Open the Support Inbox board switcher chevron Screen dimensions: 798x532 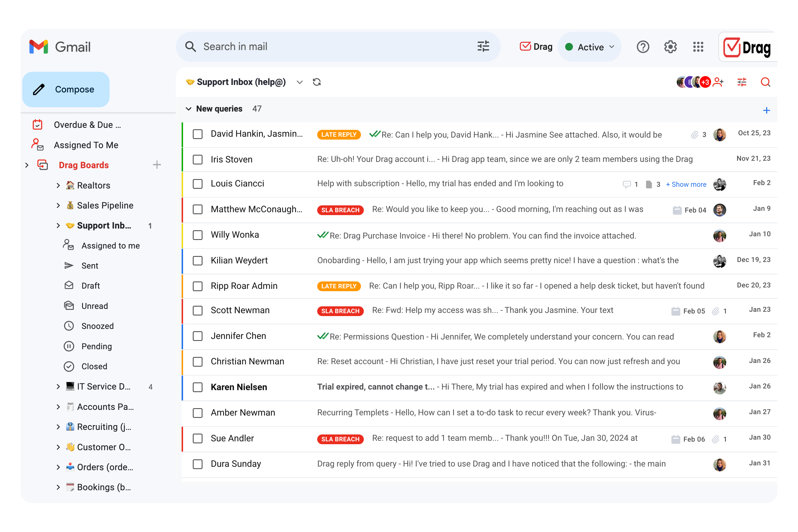(x=299, y=82)
